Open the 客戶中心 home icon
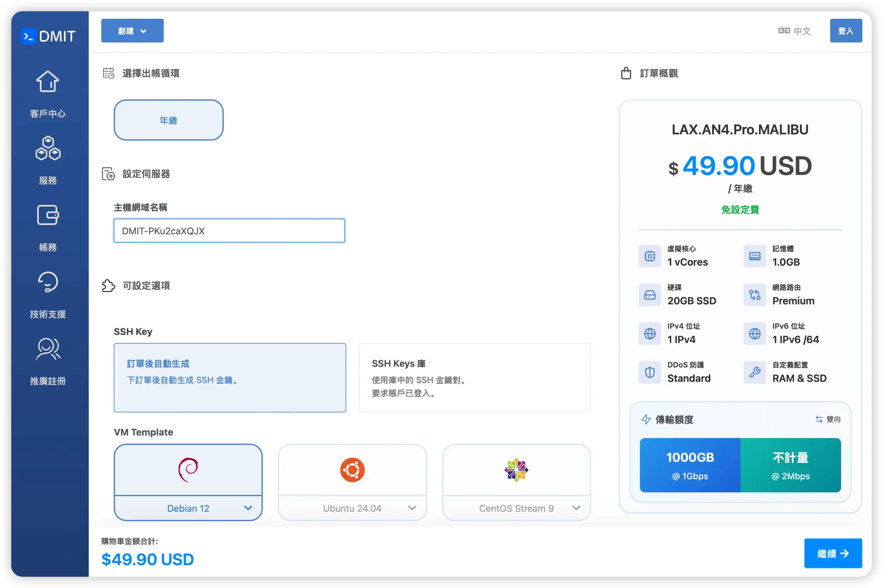The width and height of the screenshot is (883, 588). tap(48, 81)
